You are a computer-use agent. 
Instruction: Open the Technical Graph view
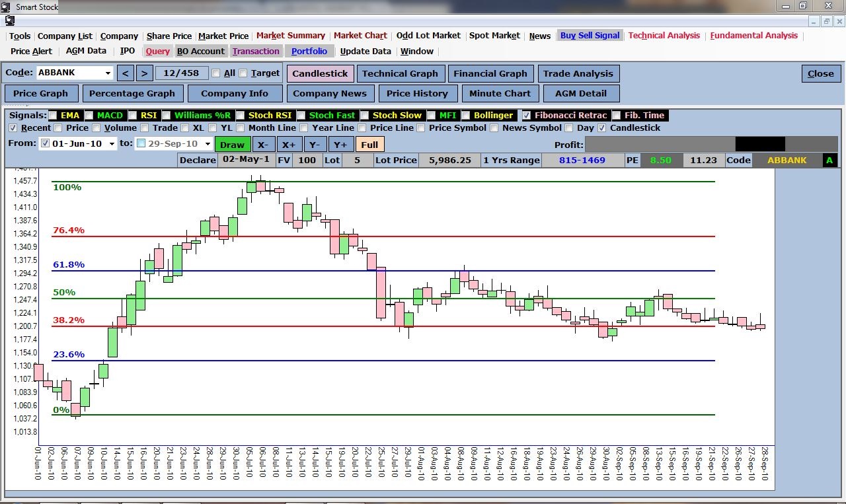(400, 73)
